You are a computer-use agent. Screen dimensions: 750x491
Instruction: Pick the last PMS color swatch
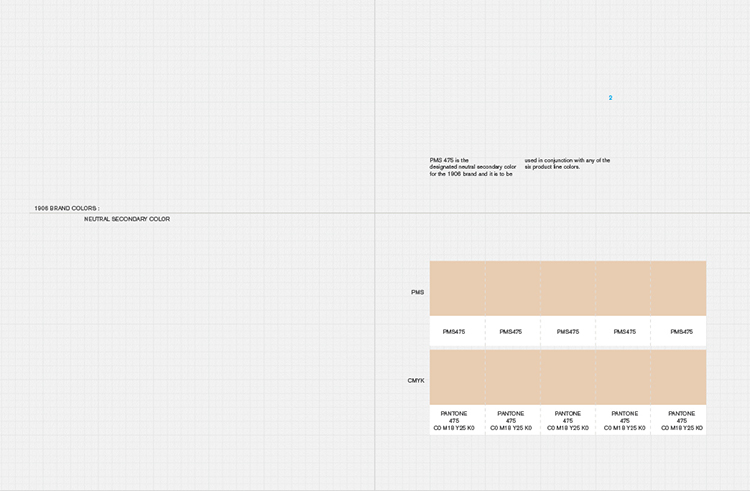(x=679, y=288)
